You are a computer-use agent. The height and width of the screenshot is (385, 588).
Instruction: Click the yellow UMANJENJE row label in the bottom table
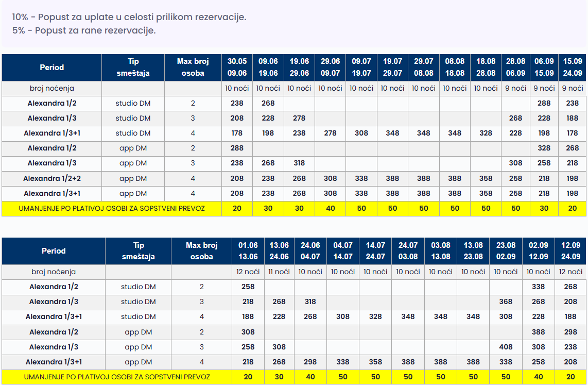coord(117,377)
